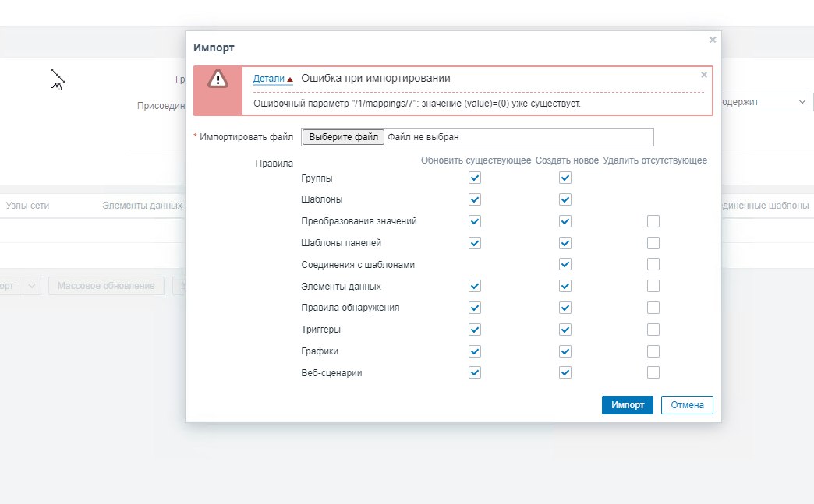Uncheck update existing for Веб-сценарии
This screenshot has width=814, height=504.
pyautogui.click(x=475, y=372)
